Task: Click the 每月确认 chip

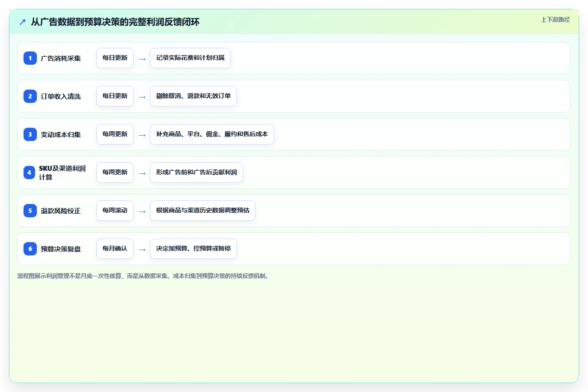Action: coord(115,249)
